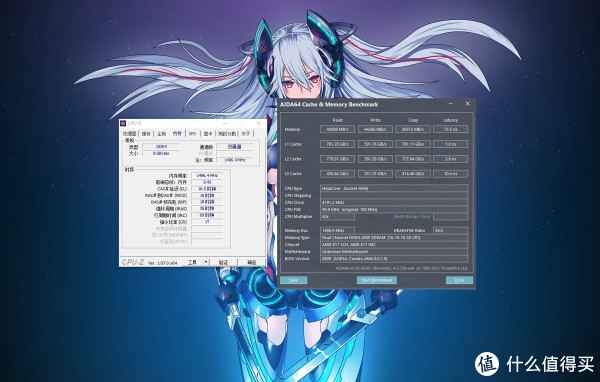
Task: Click the 确定 button in CPU-Z
Action: pos(251,262)
